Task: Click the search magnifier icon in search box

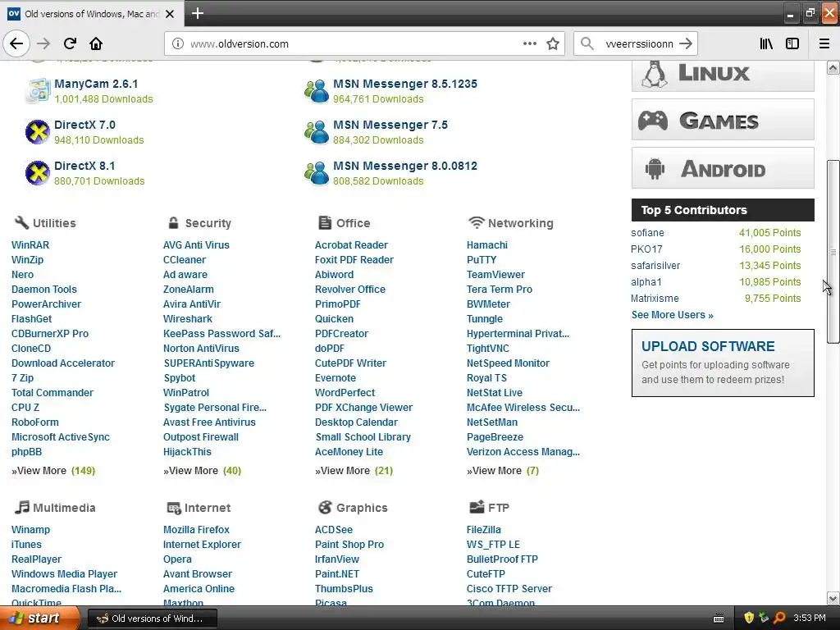Action: 587,44
